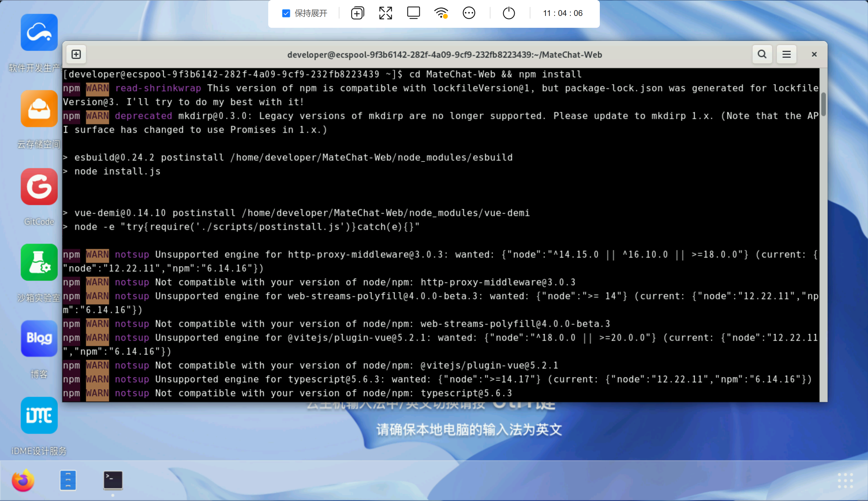Click the fullscreen expand arrows icon

(x=385, y=13)
